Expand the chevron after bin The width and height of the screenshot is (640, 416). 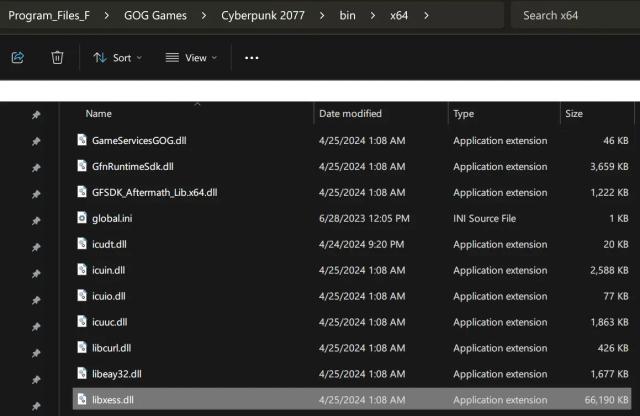point(373,16)
